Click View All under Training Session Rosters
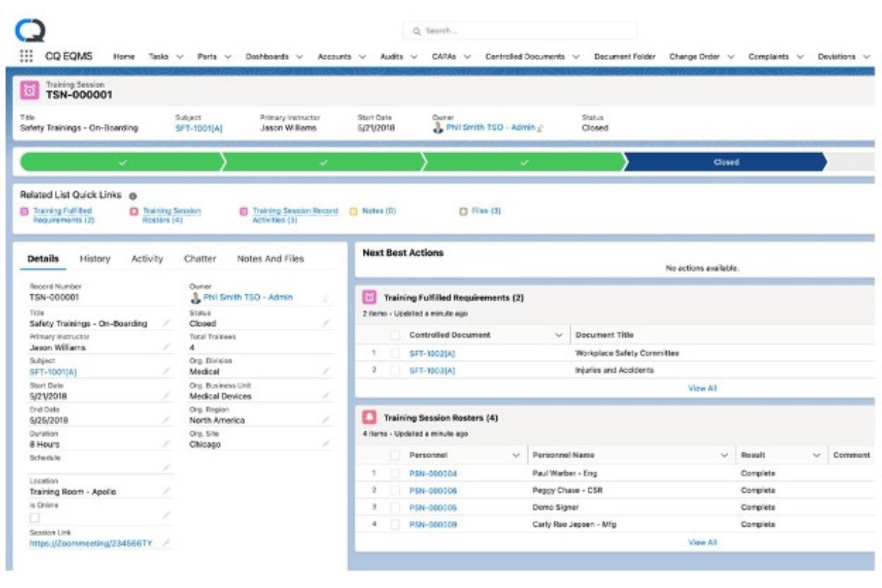The width and height of the screenshot is (882, 588). click(702, 542)
